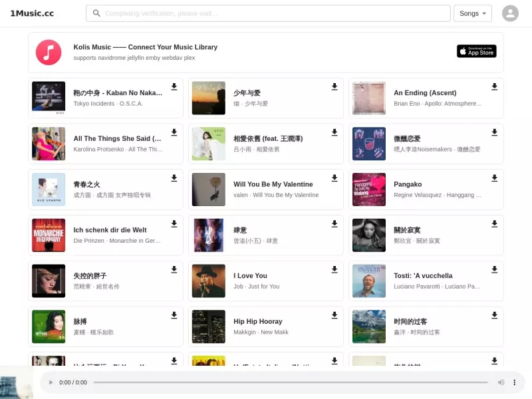The image size is (532, 399).
Task: Mute the audio player volume
Action: 501,382
